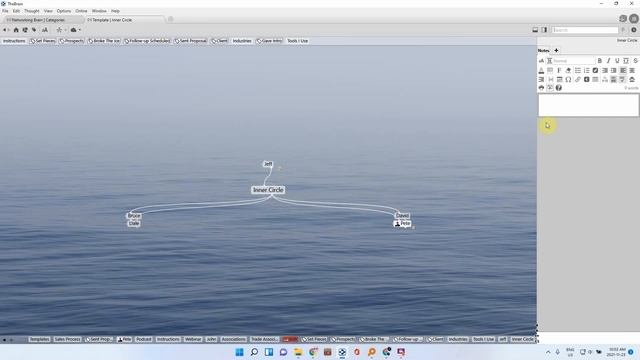Open the settings icon beside search

pos(633,30)
